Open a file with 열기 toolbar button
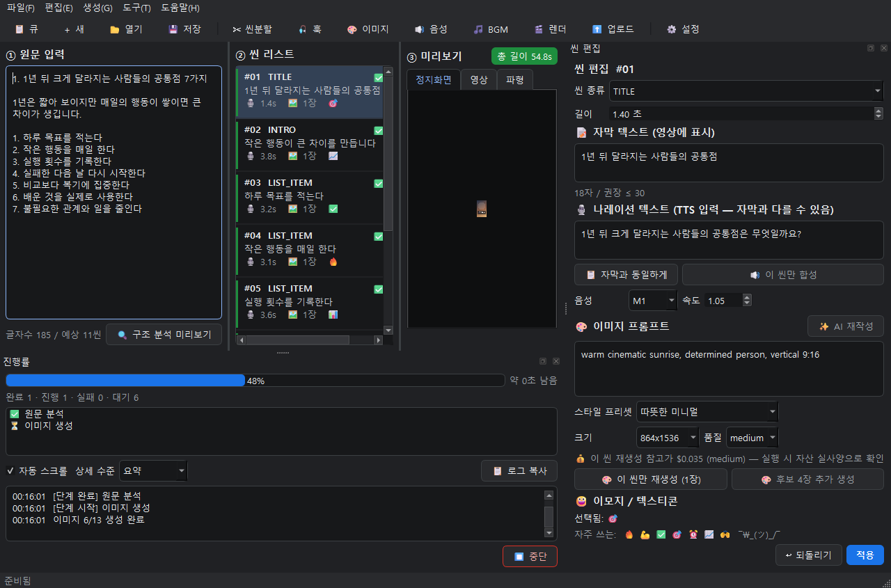 click(126, 29)
